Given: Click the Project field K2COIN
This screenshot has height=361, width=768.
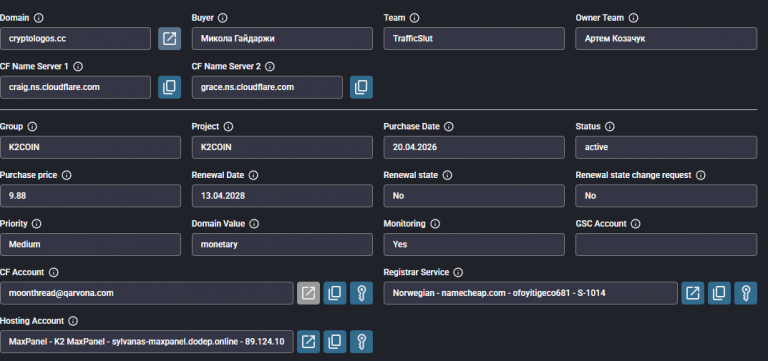Looking at the screenshot, I should pyautogui.click(x=282, y=147).
